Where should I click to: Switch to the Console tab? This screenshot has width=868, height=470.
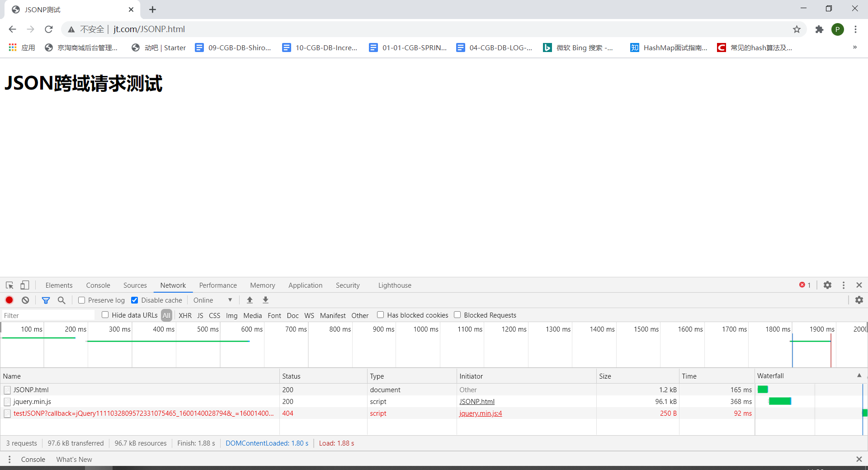pos(98,285)
